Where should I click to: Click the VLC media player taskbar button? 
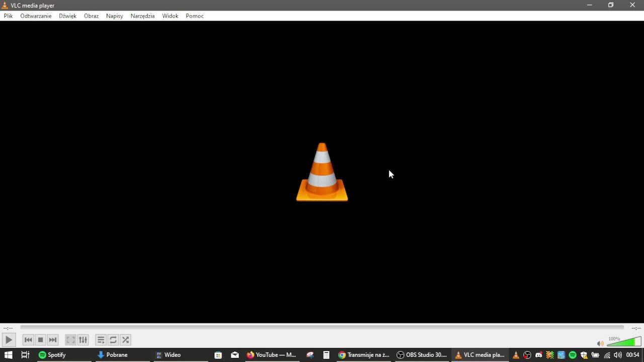[x=479, y=355]
